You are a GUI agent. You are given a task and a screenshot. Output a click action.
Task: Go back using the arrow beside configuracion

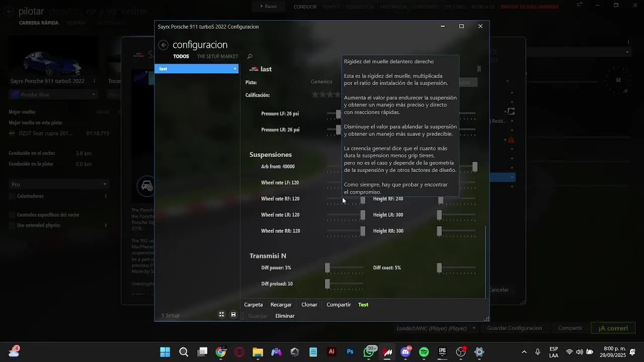point(163,45)
